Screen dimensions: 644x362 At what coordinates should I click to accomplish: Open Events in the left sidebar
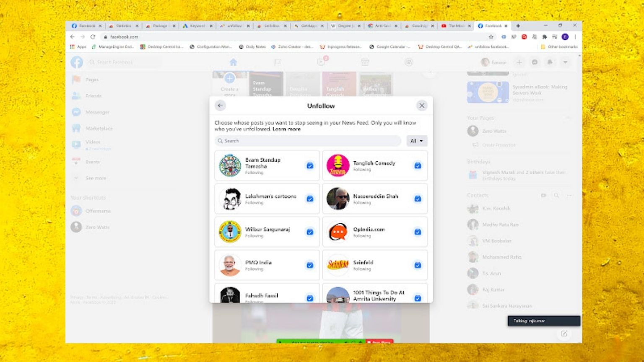point(93,162)
